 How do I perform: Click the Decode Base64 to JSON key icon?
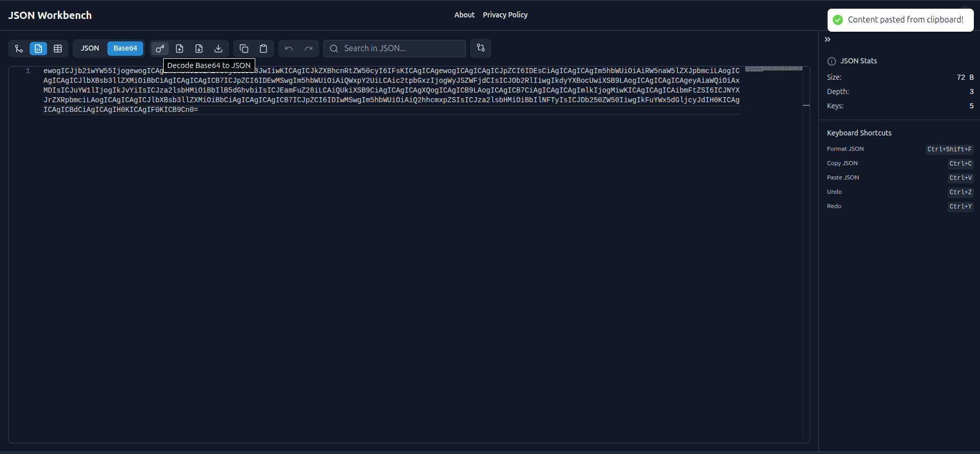click(160, 49)
